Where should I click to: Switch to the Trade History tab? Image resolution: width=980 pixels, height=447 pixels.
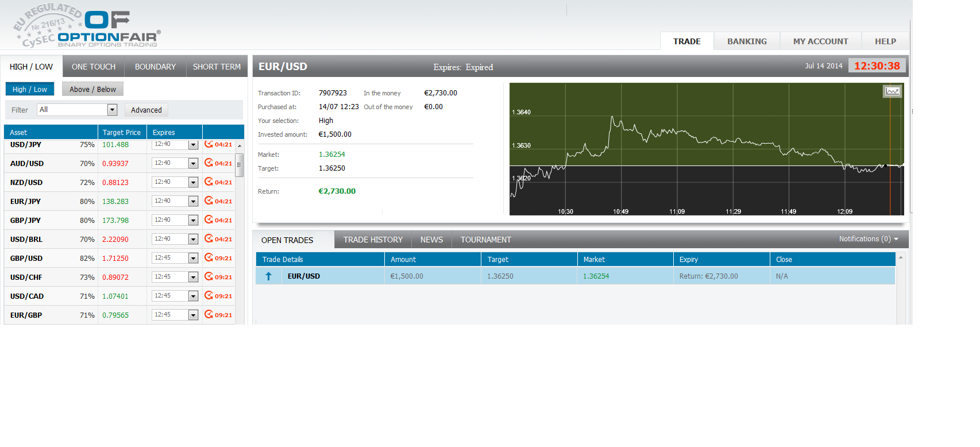point(373,240)
